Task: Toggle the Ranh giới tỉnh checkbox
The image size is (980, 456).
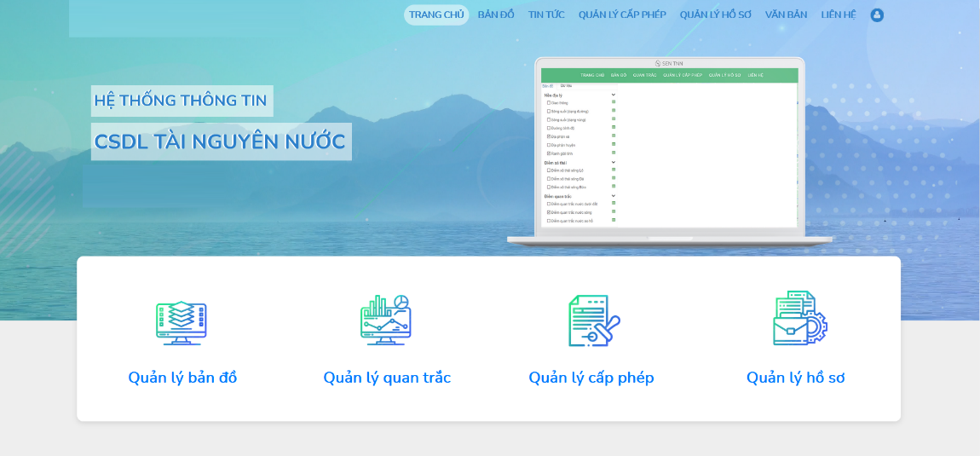Action: [549, 153]
